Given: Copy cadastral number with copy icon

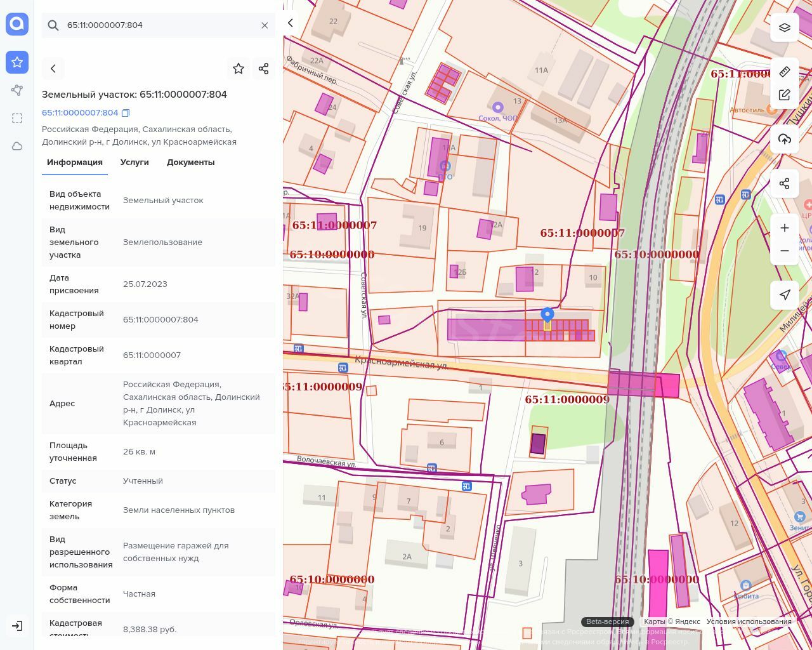Looking at the screenshot, I should click(x=126, y=113).
